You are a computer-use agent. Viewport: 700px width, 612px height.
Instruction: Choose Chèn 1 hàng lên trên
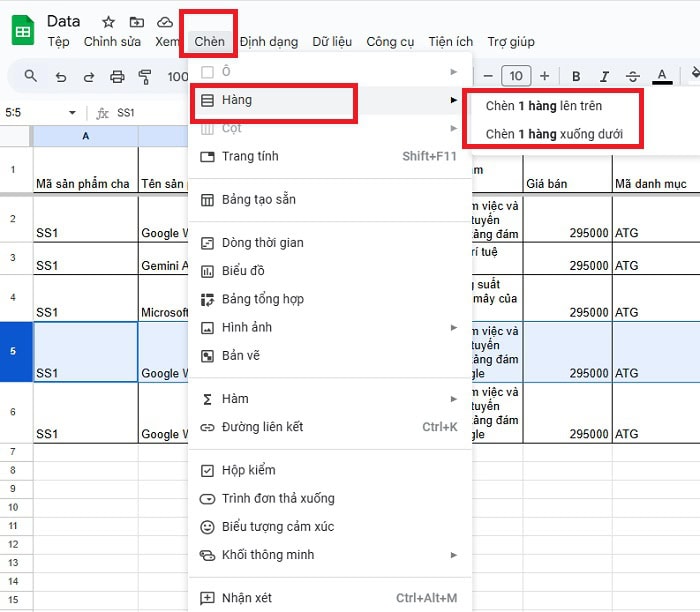[544, 106]
